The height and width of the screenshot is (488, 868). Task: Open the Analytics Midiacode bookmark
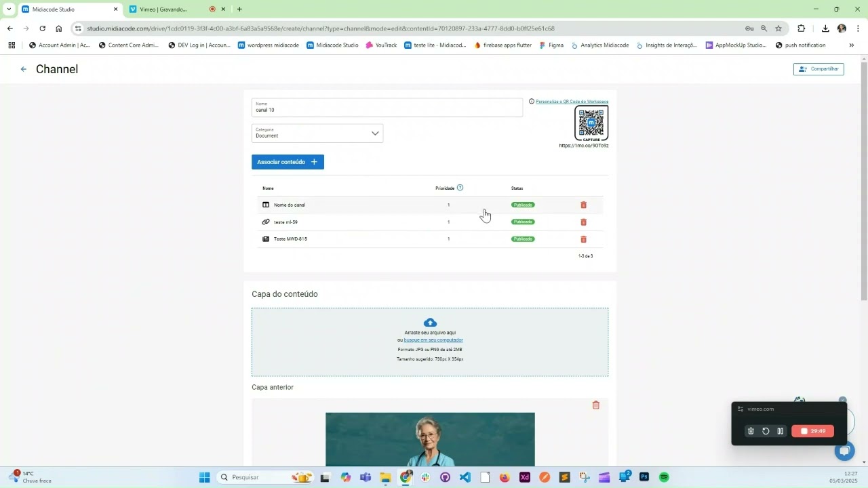point(600,45)
